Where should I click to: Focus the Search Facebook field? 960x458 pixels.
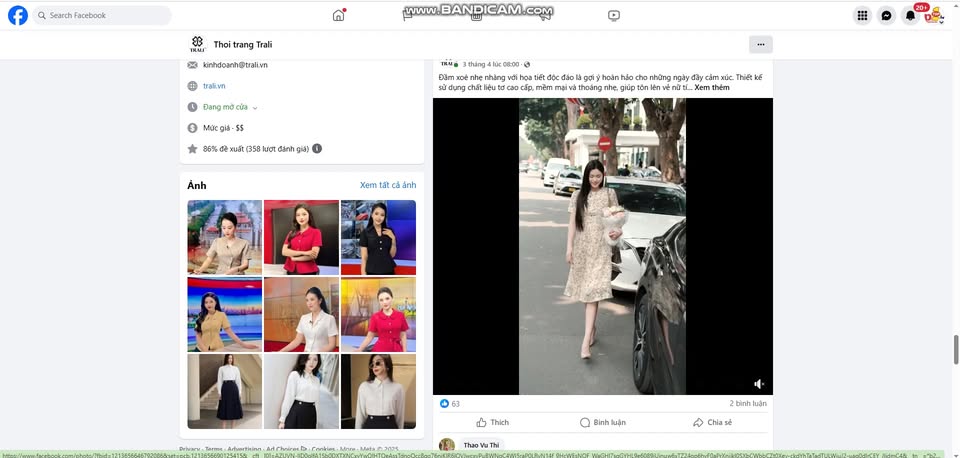[x=102, y=15]
